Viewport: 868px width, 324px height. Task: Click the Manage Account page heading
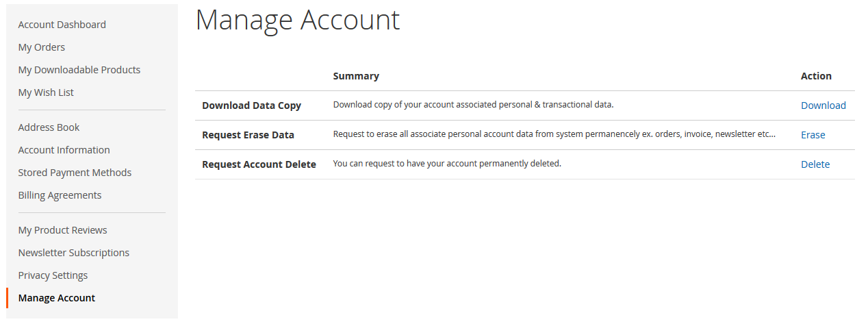pyautogui.click(x=297, y=20)
